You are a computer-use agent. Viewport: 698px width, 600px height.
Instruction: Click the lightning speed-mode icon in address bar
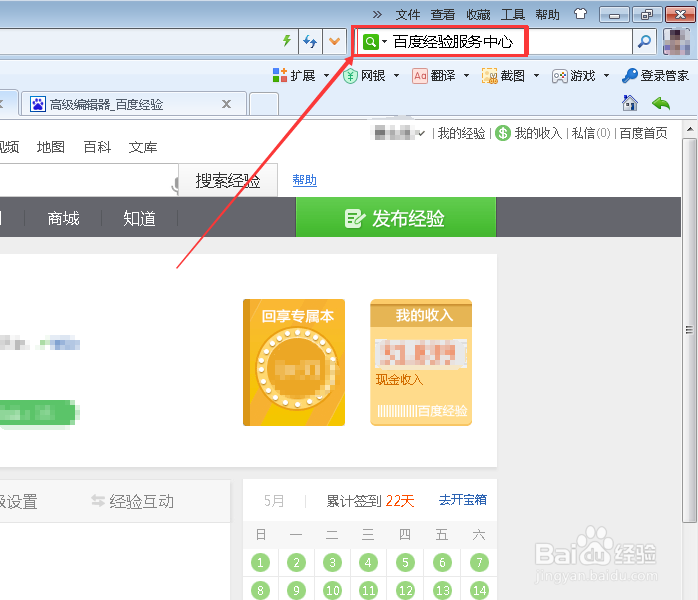pyautogui.click(x=287, y=41)
